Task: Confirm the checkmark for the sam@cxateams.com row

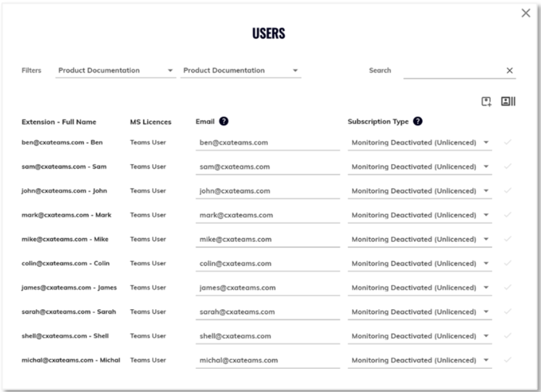Action: [x=508, y=166]
